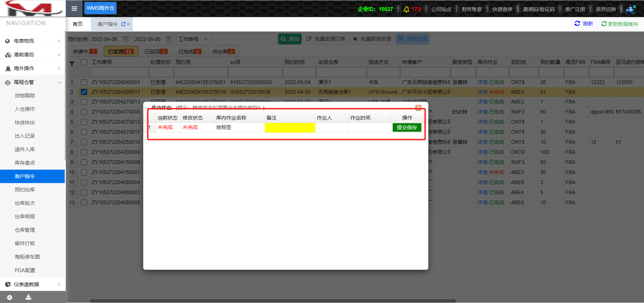Expand the 电商物流 navigation menu
The width and height of the screenshot is (644, 303).
click(x=33, y=41)
